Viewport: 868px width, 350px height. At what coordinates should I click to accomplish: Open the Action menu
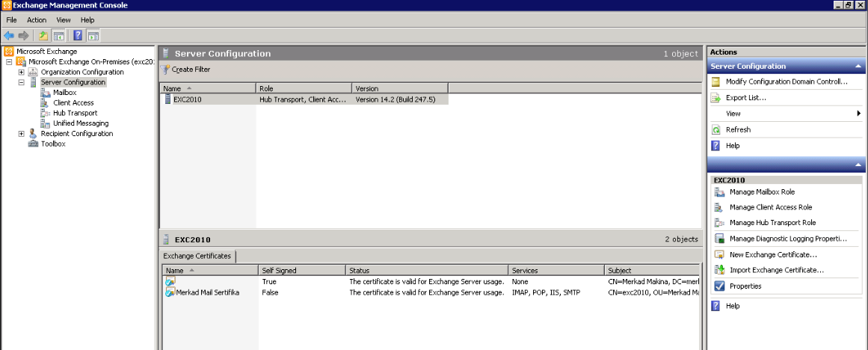pyautogui.click(x=37, y=20)
